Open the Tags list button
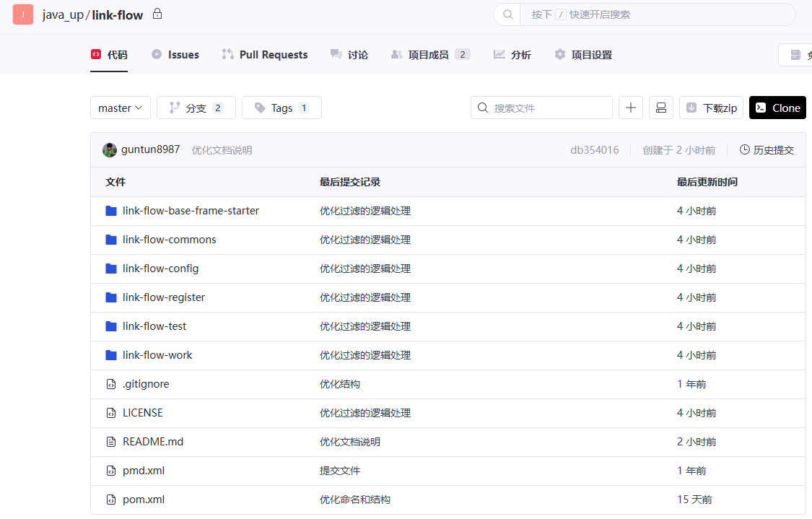The width and height of the screenshot is (812, 519). pos(281,108)
